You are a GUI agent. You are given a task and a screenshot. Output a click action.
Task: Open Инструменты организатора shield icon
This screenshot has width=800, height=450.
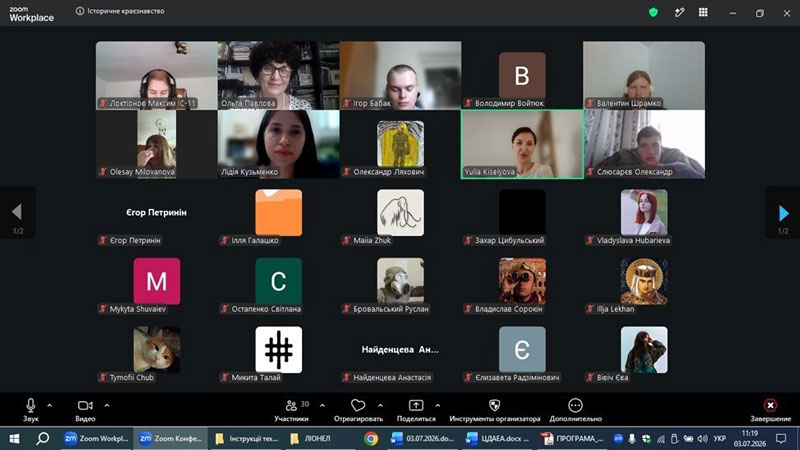pos(494,405)
